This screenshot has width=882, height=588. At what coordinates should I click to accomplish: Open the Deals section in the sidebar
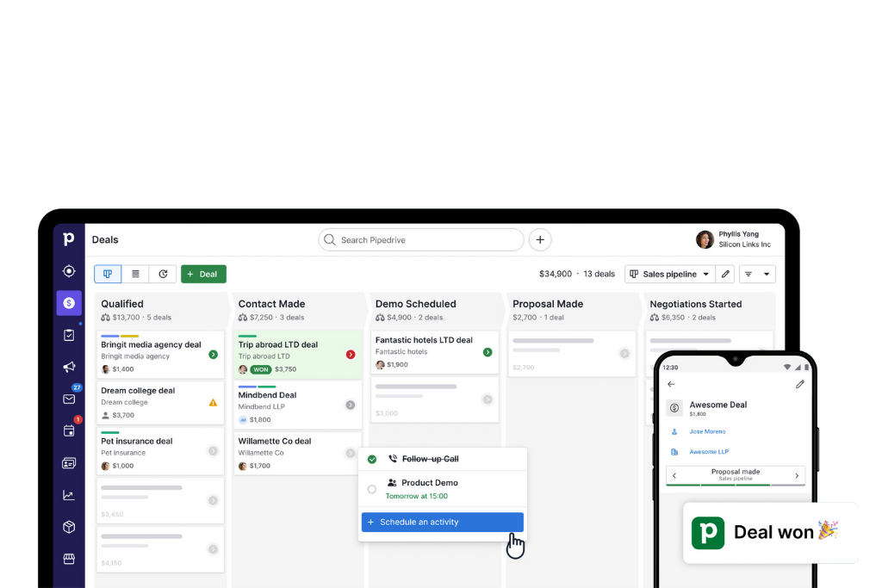69,303
